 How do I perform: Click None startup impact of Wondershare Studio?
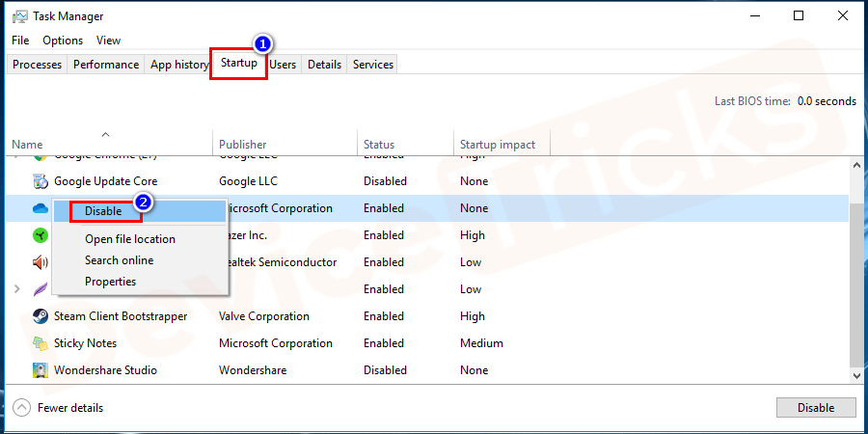[474, 370]
